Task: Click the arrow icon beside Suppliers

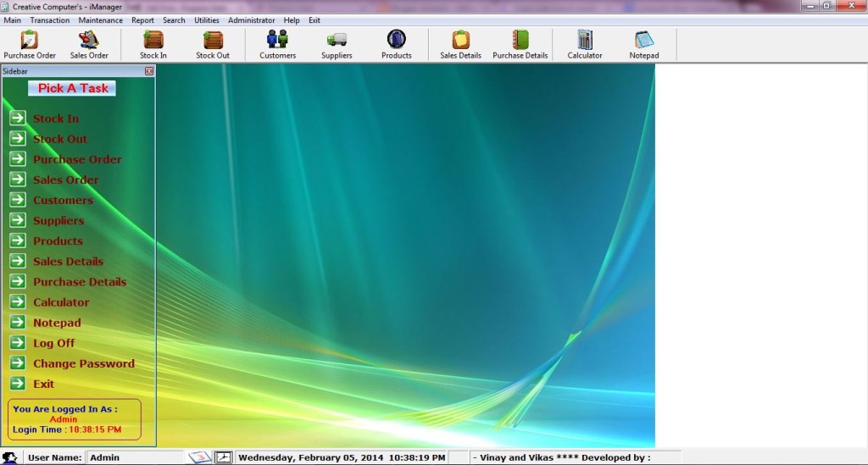Action: [18, 220]
